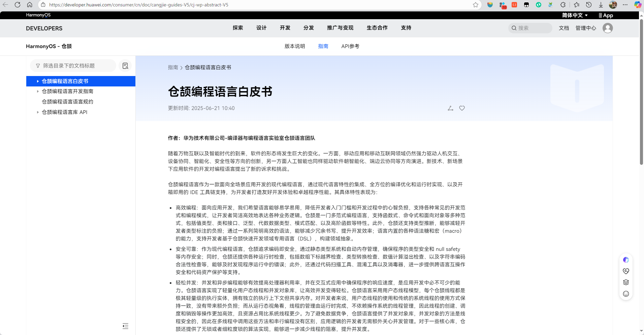Open the 管理中心 link

586,28
